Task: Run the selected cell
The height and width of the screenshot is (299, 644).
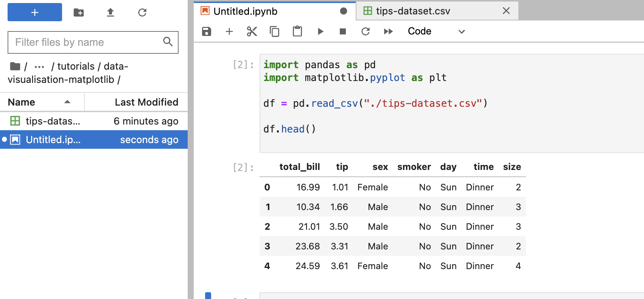Action: (320, 31)
